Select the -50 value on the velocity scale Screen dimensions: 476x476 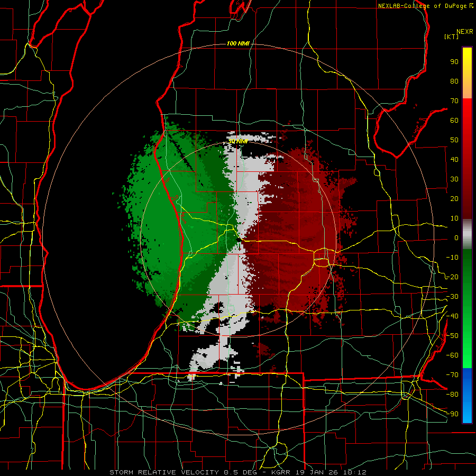point(452,336)
